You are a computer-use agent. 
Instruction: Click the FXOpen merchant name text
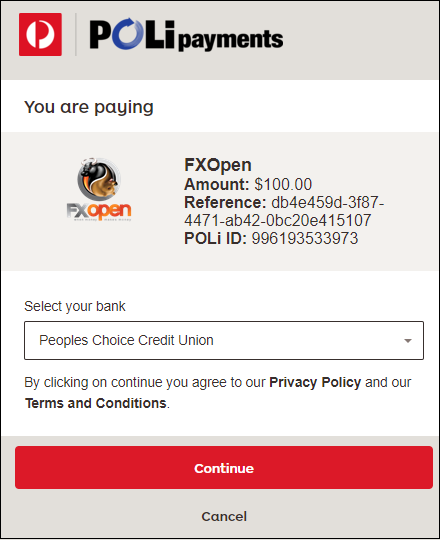coord(218,165)
